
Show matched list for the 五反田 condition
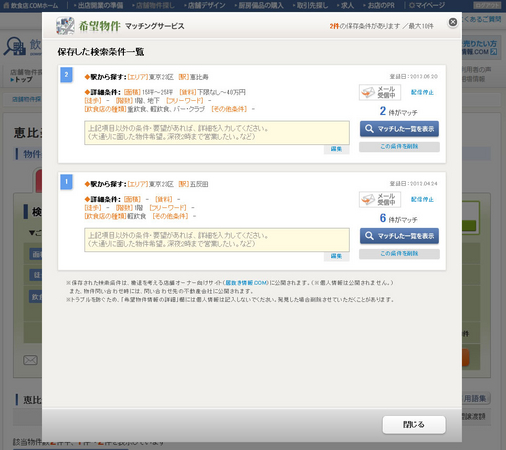click(x=399, y=236)
